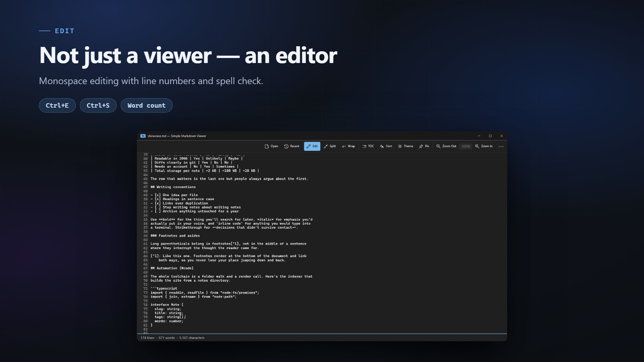The height and width of the screenshot is (362, 644).
Task: Open the TOC panel
Action: tap(368, 146)
